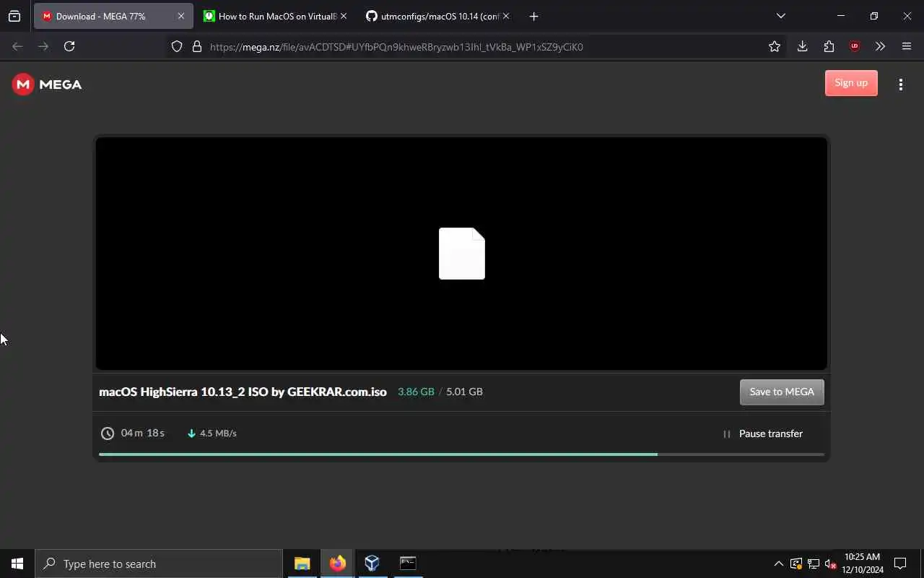924x578 pixels.
Task: Expand the list all tabs dropdown
Action: 780,16
